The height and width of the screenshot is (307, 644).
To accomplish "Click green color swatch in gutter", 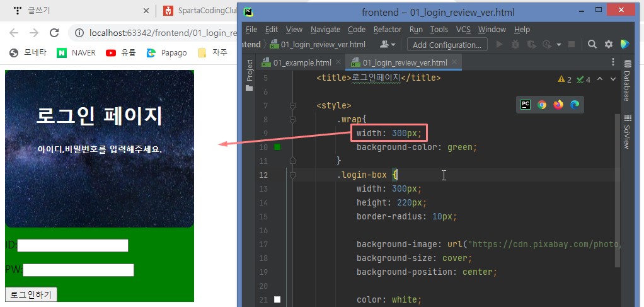I will (277, 147).
